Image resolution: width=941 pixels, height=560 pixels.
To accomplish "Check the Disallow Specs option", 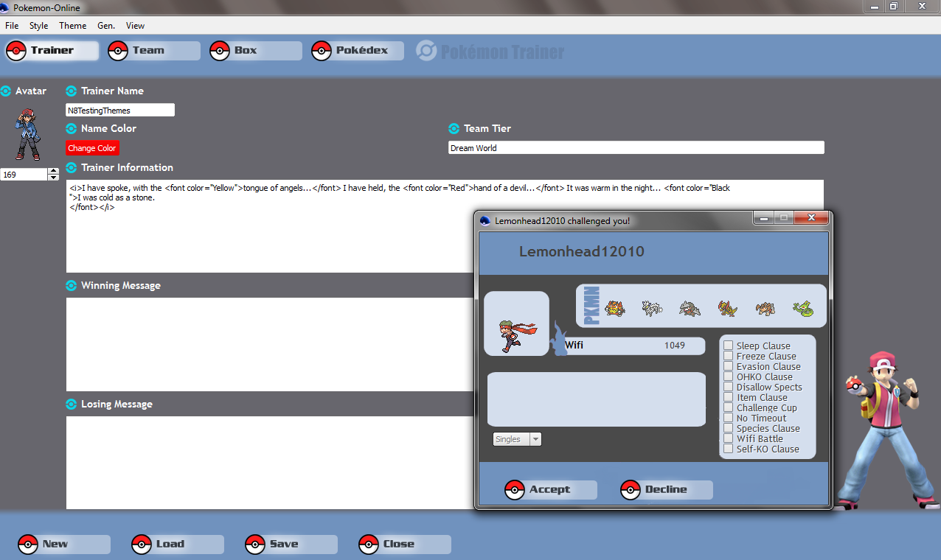I will (x=729, y=387).
